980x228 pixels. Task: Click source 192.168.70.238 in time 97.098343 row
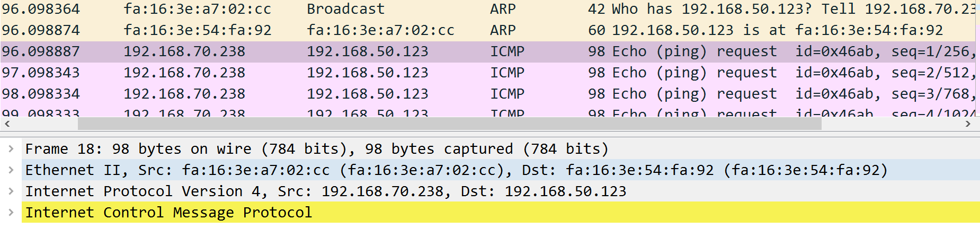pyautogui.click(x=184, y=73)
